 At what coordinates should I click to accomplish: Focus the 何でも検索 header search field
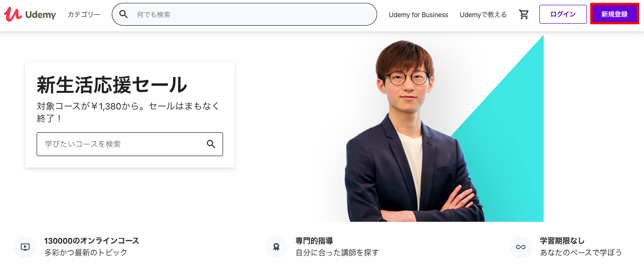(x=244, y=14)
